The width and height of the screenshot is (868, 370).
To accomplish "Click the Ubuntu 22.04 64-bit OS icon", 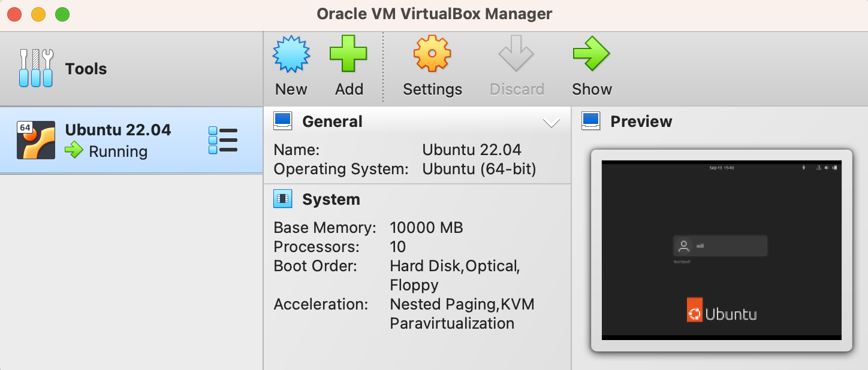I will click(x=36, y=140).
